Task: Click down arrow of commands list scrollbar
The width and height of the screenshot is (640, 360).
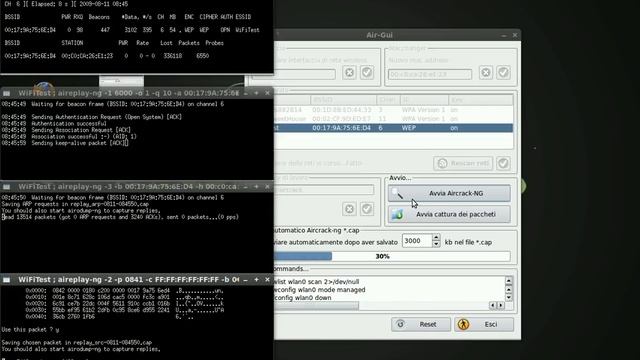Action: 509,298
